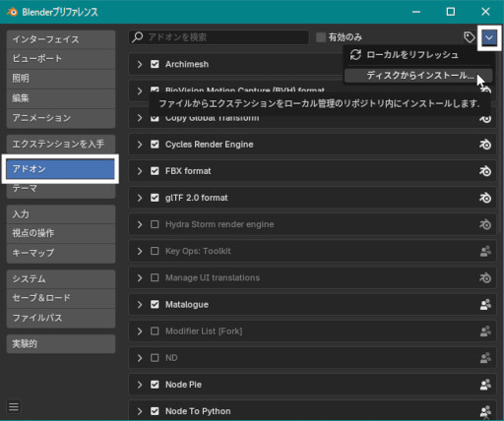Disable the Archimesh addon checkbox
The height and width of the screenshot is (421, 504).
tap(155, 64)
